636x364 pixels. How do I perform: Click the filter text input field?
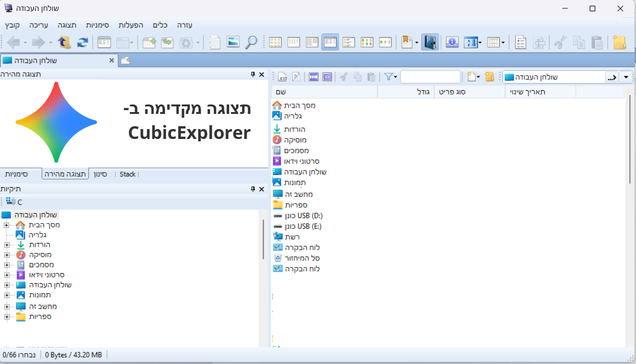(430, 77)
